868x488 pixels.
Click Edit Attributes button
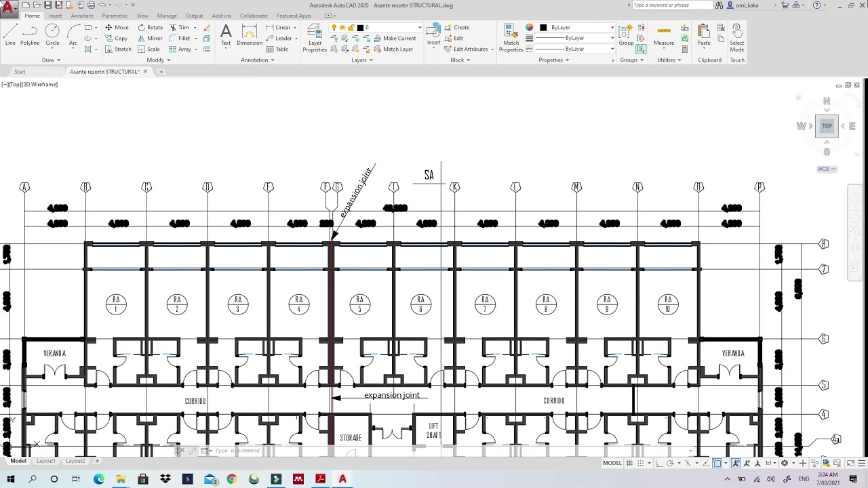467,49
